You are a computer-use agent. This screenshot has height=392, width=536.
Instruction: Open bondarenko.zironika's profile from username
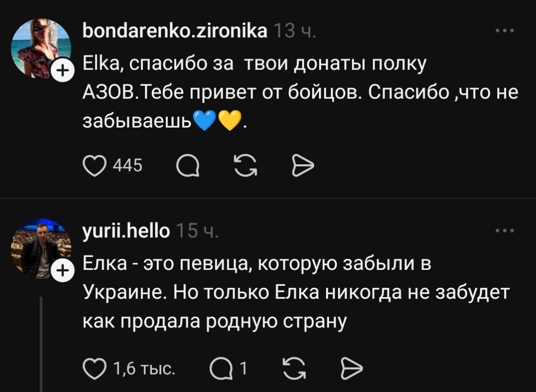click(x=174, y=31)
